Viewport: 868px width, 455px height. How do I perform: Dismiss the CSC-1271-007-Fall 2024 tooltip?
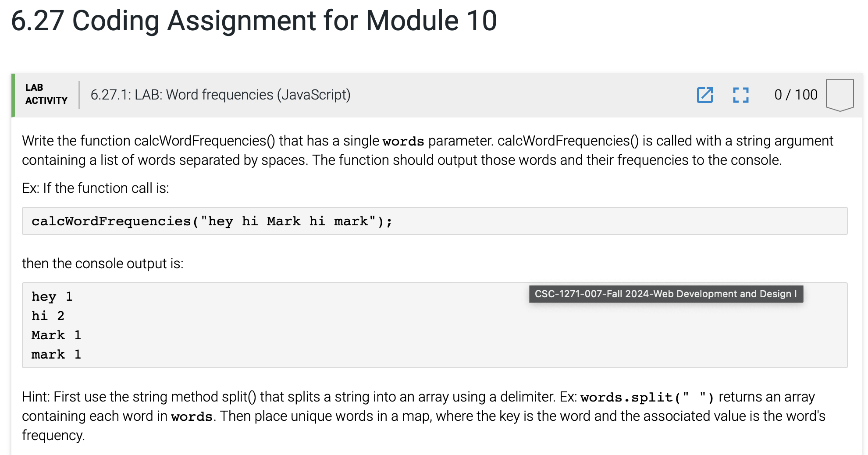click(665, 294)
